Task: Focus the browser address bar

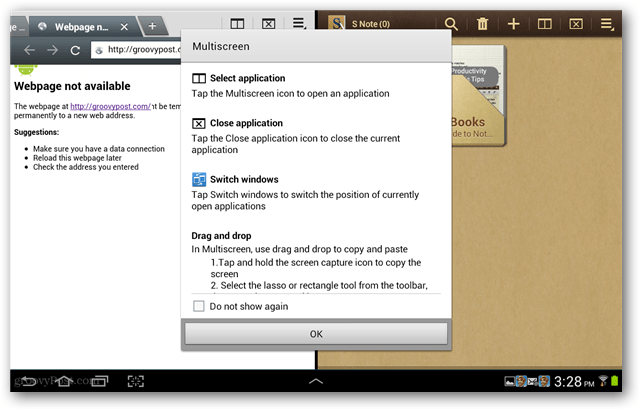Action: tap(136, 50)
